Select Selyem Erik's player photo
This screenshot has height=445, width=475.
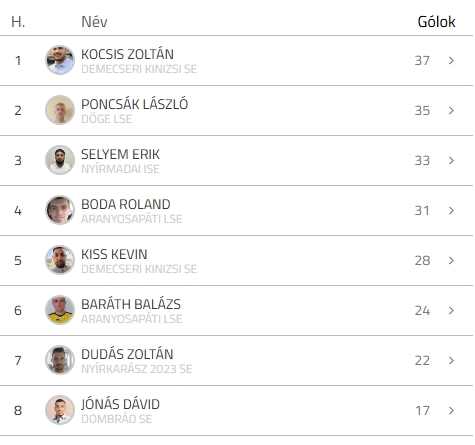pyautogui.click(x=60, y=160)
